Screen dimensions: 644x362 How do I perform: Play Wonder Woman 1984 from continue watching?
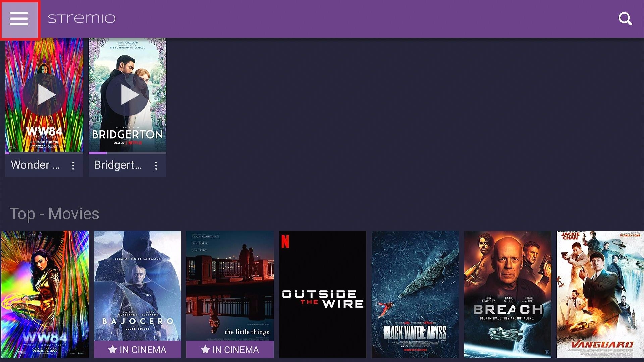pos(44,95)
